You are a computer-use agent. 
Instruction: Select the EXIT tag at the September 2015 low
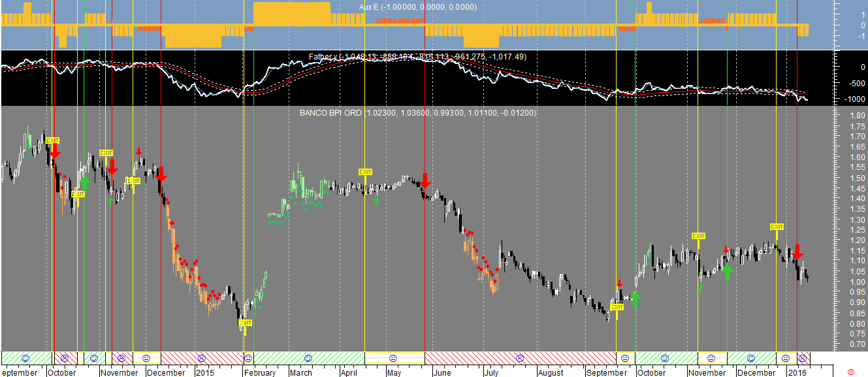point(617,307)
